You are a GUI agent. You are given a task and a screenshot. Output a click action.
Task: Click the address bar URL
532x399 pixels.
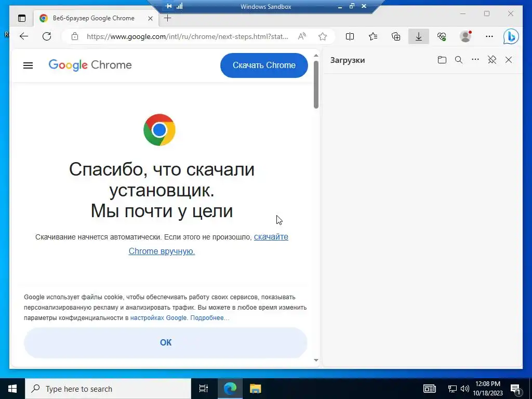click(187, 36)
